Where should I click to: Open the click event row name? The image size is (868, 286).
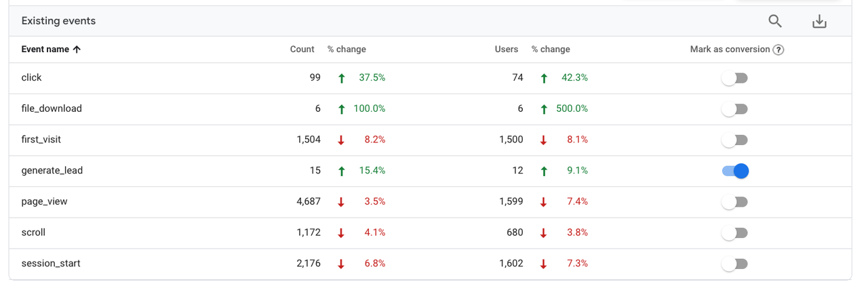[32, 77]
